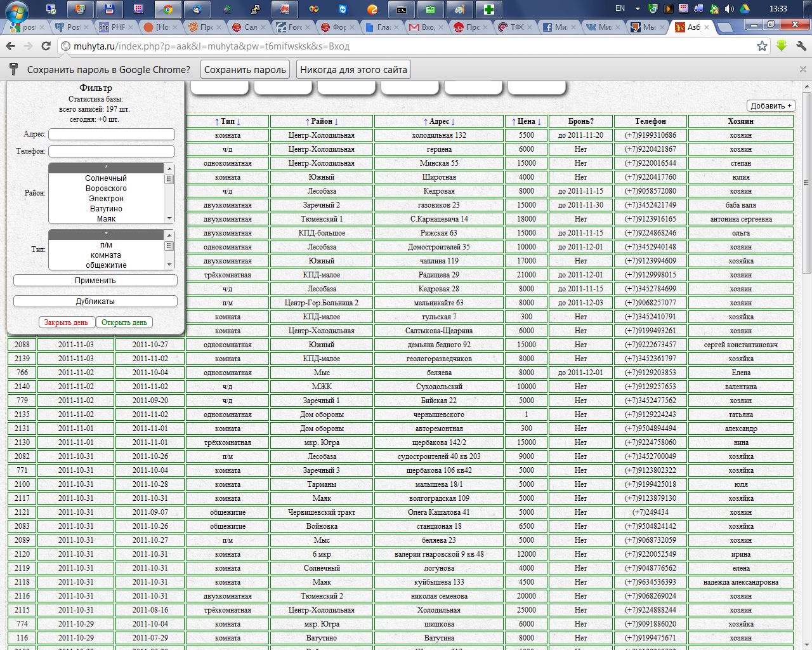This screenshot has height=650, width=812.
Task: Switch to the Facebook tab
Action: [555, 27]
